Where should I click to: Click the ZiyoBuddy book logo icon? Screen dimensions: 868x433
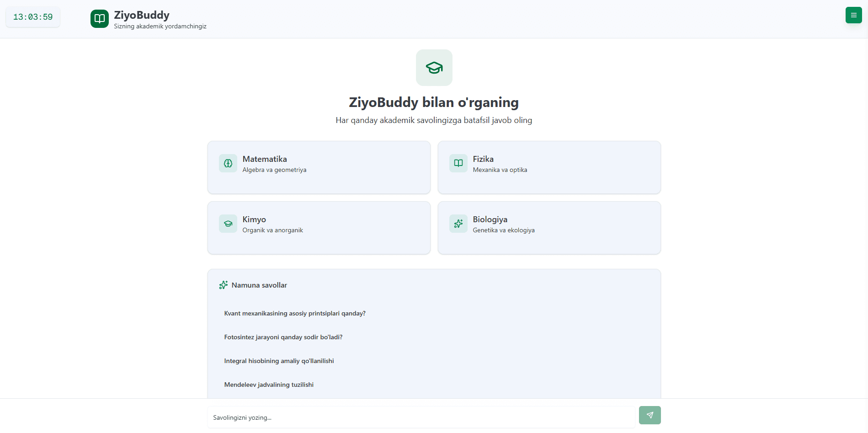(100, 19)
